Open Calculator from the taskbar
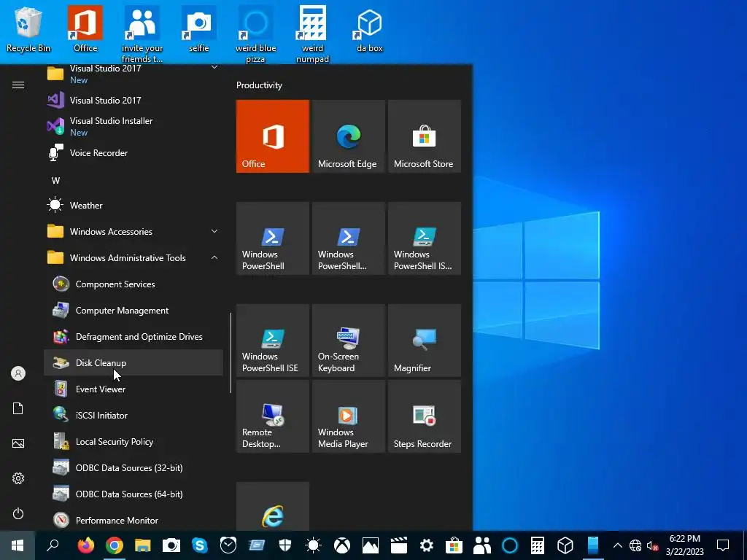 pyautogui.click(x=538, y=545)
